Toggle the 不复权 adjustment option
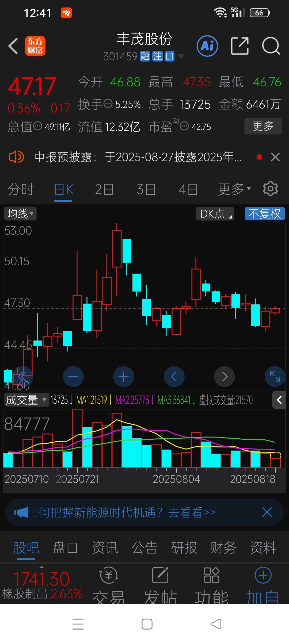 tap(265, 214)
